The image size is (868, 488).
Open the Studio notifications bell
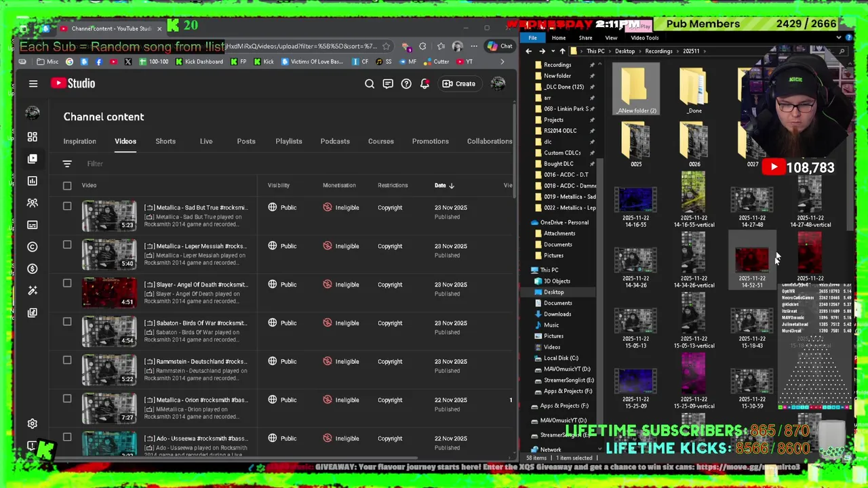(x=425, y=83)
